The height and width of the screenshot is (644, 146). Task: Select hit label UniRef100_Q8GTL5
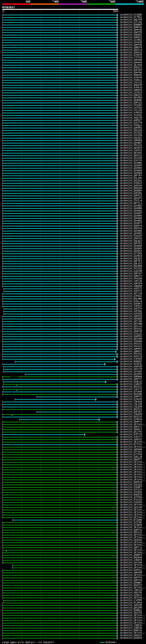[131, 50]
